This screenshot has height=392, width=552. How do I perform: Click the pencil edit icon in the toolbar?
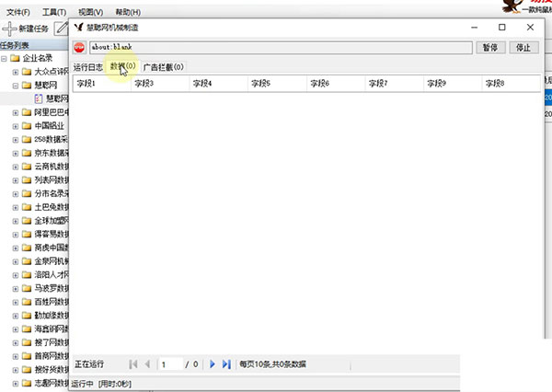62,29
